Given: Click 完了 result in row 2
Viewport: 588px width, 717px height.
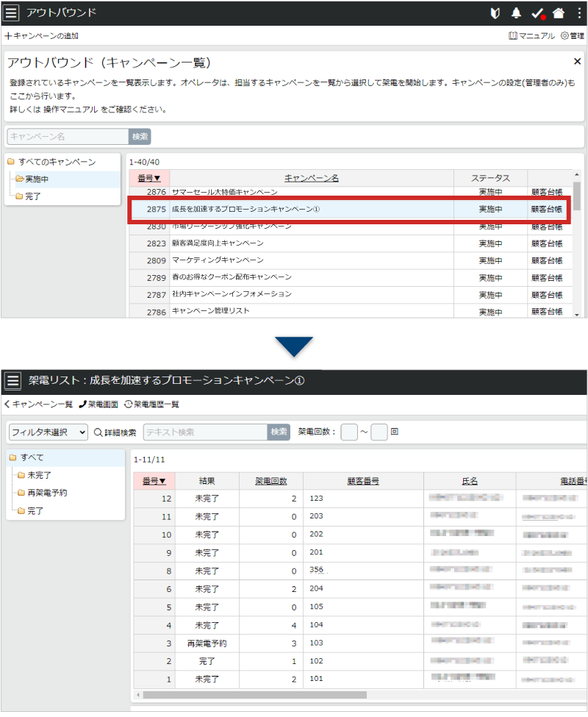Looking at the screenshot, I should pos(207,661).
